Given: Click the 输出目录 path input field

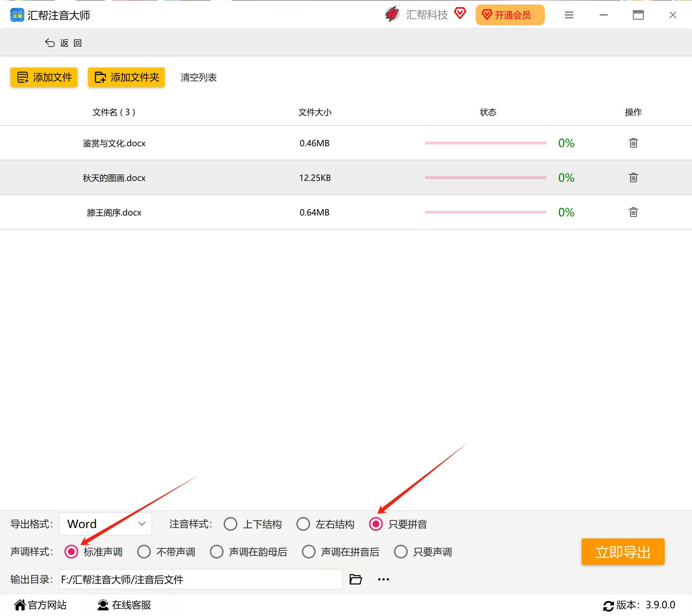Looking at the screenshot, I should [201, 579].
